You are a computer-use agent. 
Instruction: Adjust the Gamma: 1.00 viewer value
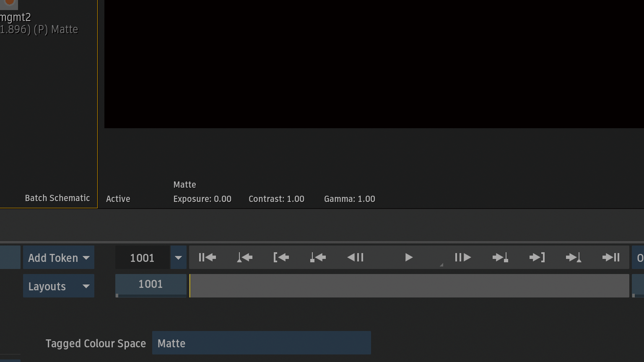tap(349, 199)
